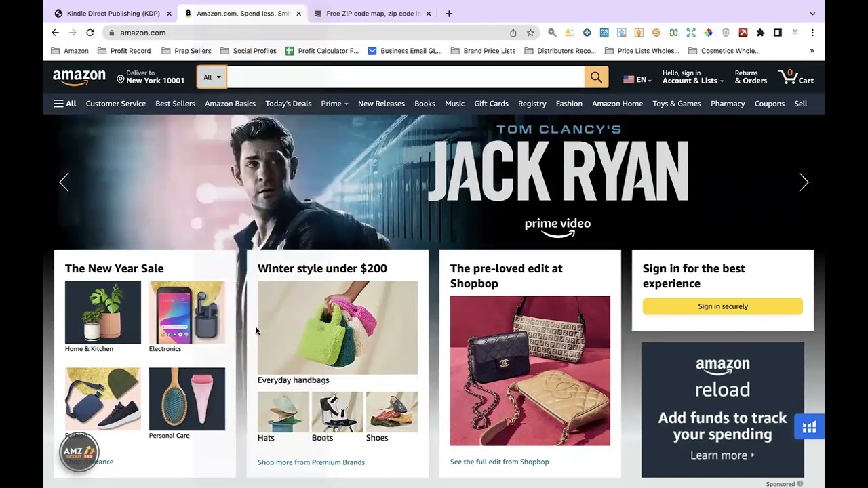Click the gray shield extension icon
This screenshot has width=868, height=488.
[x=726, y=33]
